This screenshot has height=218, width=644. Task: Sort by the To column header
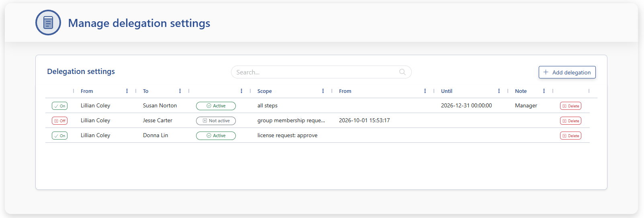(145, 91)
